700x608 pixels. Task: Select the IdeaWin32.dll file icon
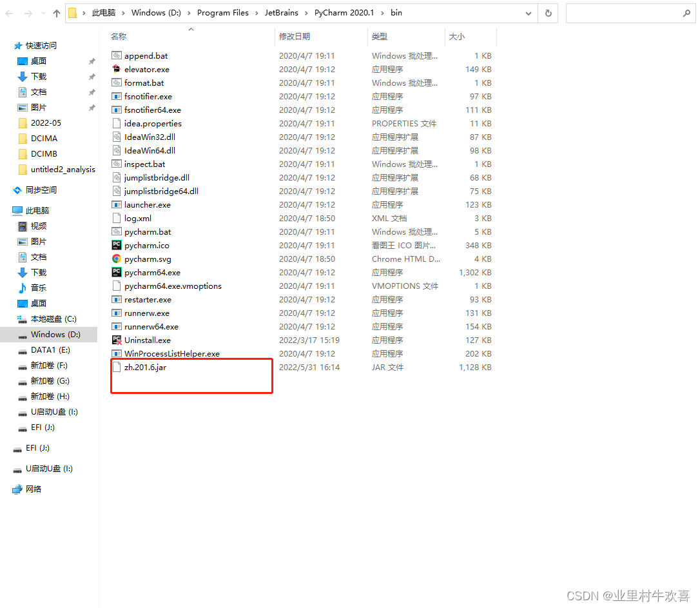[117, 137]
